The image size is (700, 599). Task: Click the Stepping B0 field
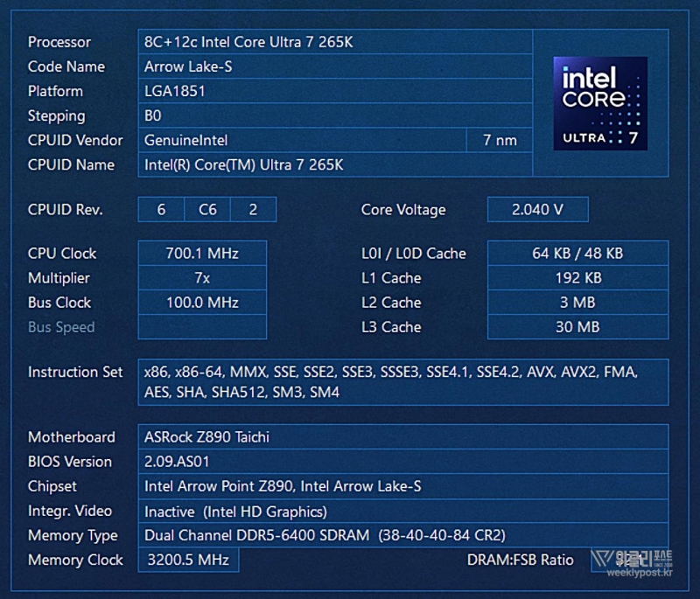pyautogui.click(x=334, y=115)
